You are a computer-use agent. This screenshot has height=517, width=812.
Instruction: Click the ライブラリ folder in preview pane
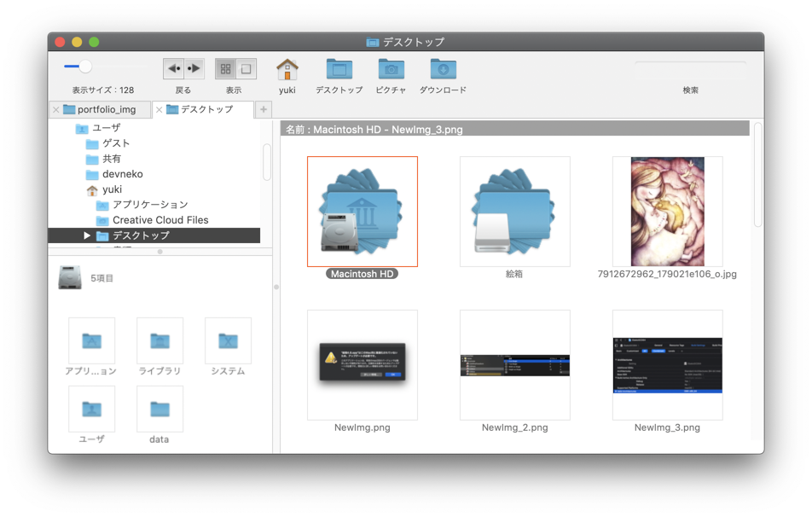pos(159,340)
